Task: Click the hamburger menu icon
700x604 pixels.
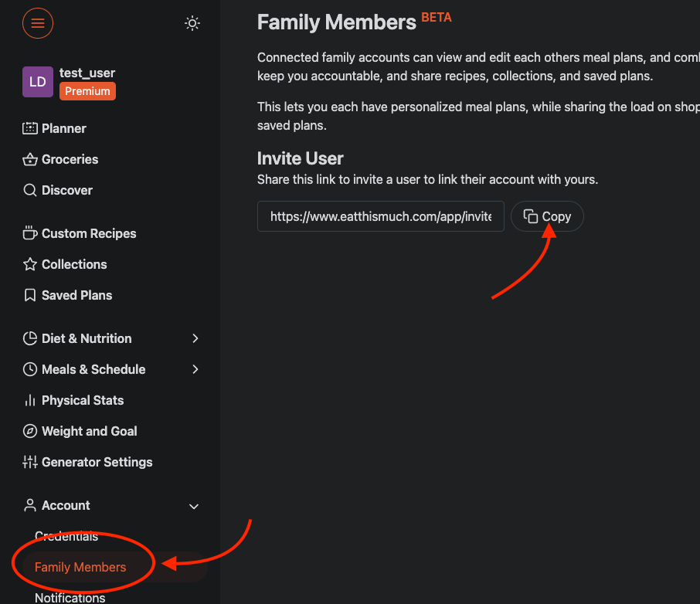Action: (x=38, y=23)
